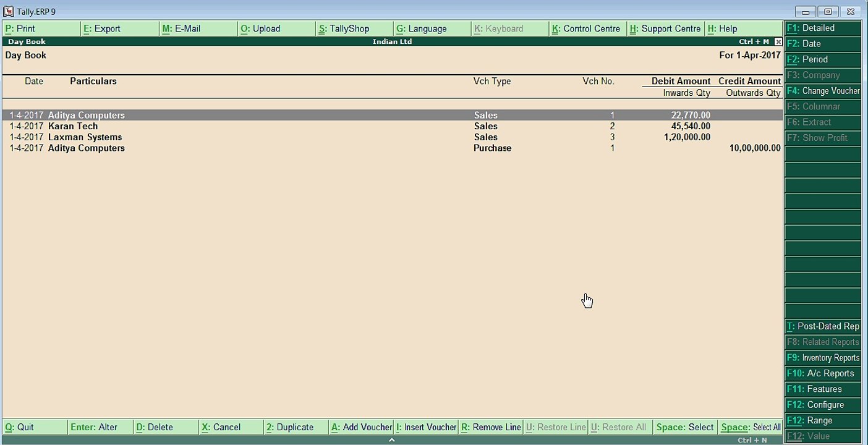Click A: Add Voucher button
Screen dimensions: 868x445
[361, 427]
